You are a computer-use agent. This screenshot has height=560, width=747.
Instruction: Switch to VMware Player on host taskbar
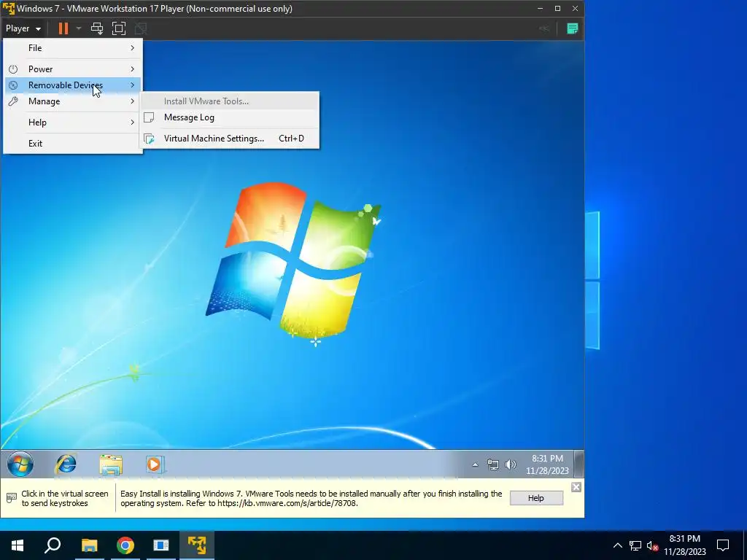(x=197, y=545)
